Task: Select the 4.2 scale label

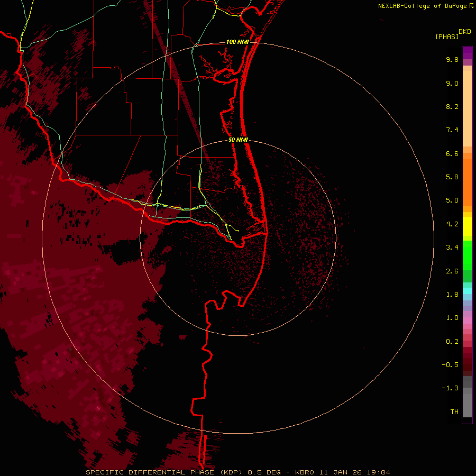Action: coord(452,224)
